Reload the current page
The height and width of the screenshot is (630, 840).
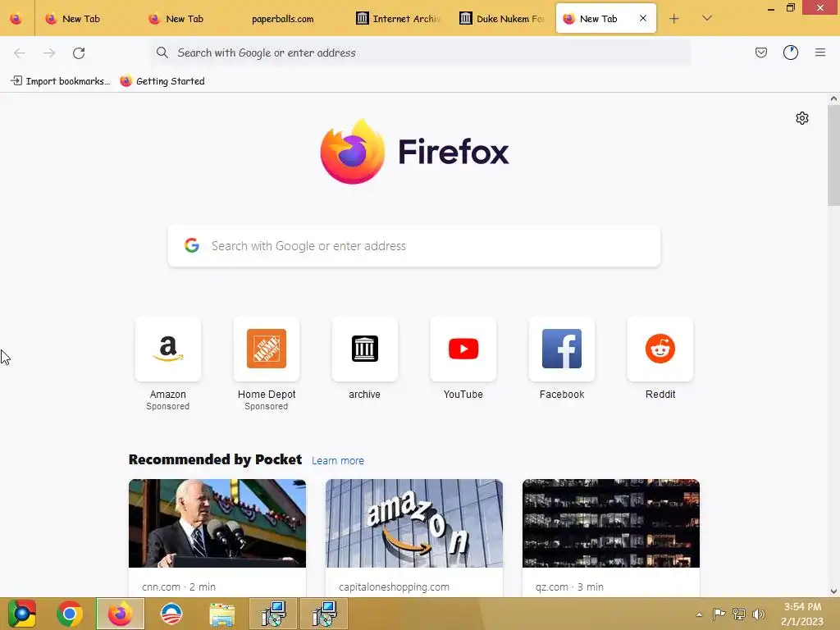tap(79, 52)
